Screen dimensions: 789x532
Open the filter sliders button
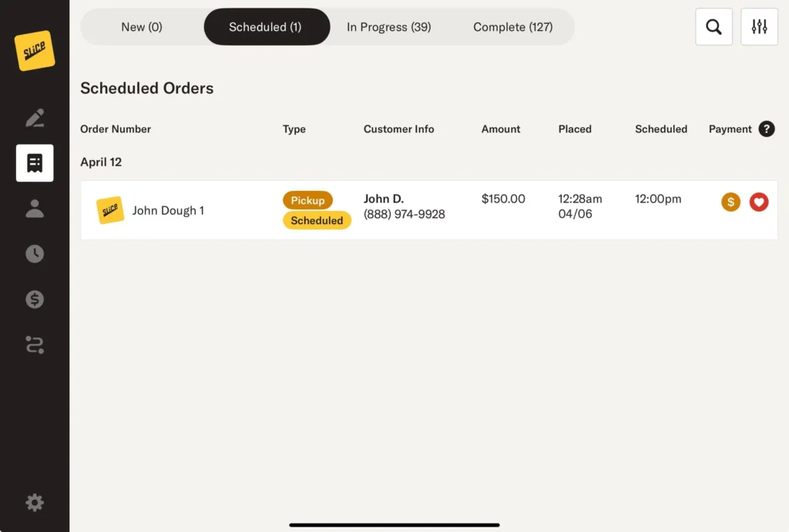[x=759, y=27]
